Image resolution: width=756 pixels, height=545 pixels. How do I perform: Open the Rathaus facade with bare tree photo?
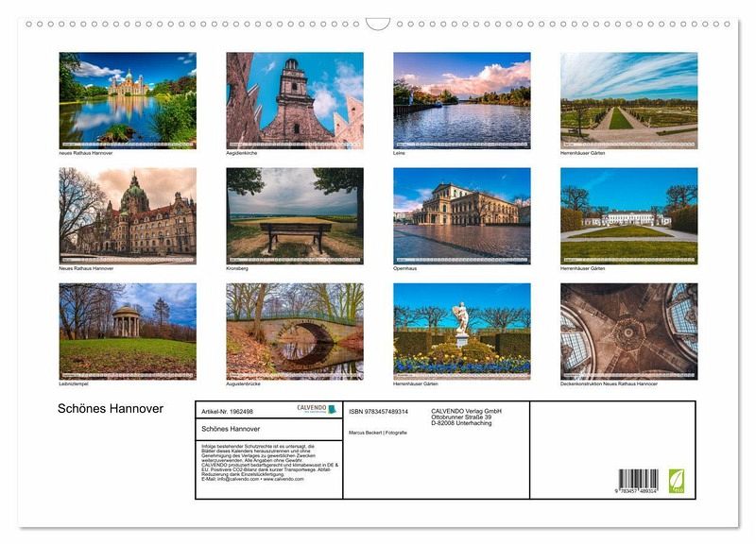pyautogui.click(x=128, y=216)
